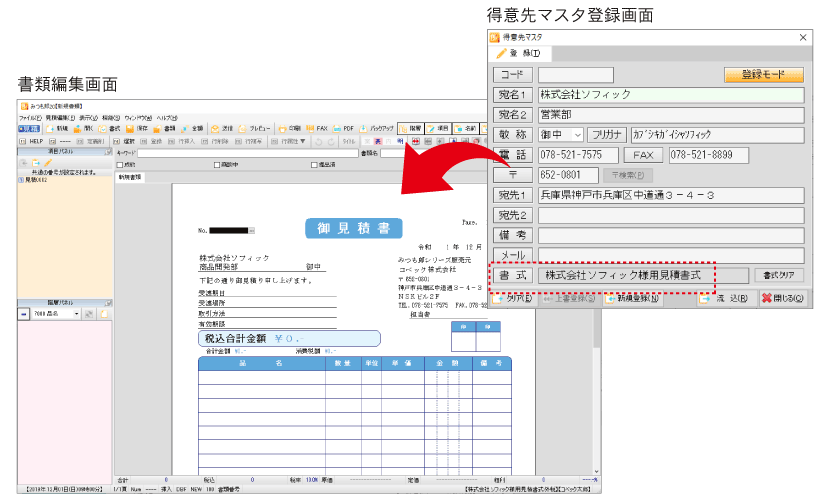Click the undo arrow icon in second toolbar
Viewport: 830px width, 500px height.
319,142
